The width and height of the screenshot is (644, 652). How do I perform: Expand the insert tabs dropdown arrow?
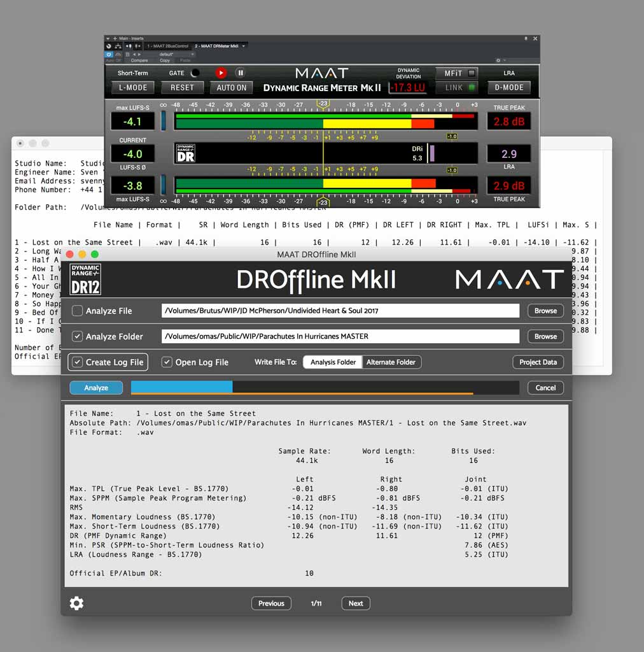pos(244,46)
